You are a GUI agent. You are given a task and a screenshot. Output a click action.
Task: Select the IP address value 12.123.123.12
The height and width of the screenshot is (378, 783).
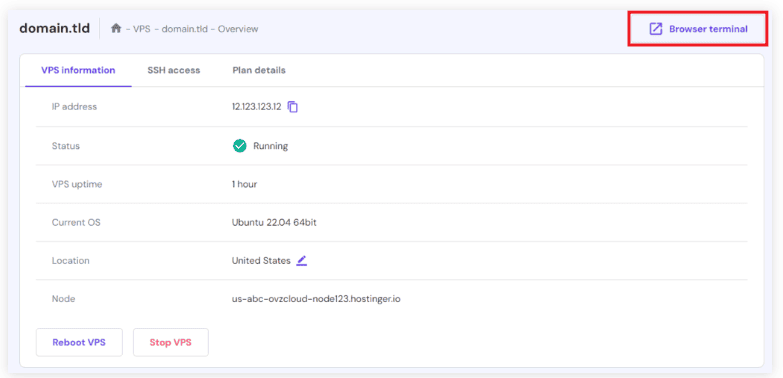point(257,107)
